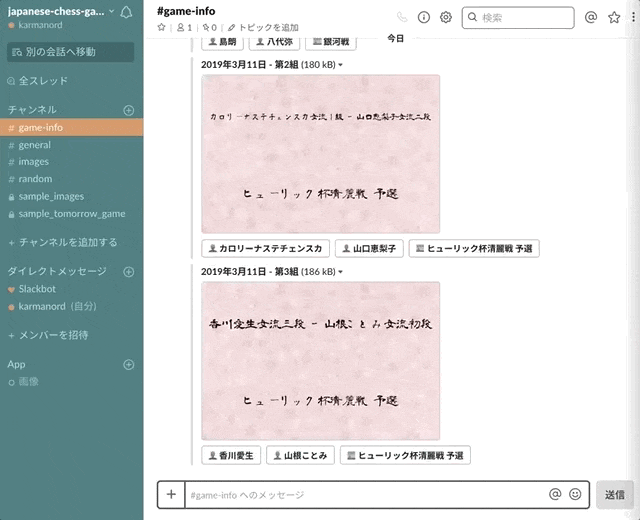Viewport: 640px width, 520px height.
Task: Click the カロリーナステチェンスカ button
Action: point(265,249)
